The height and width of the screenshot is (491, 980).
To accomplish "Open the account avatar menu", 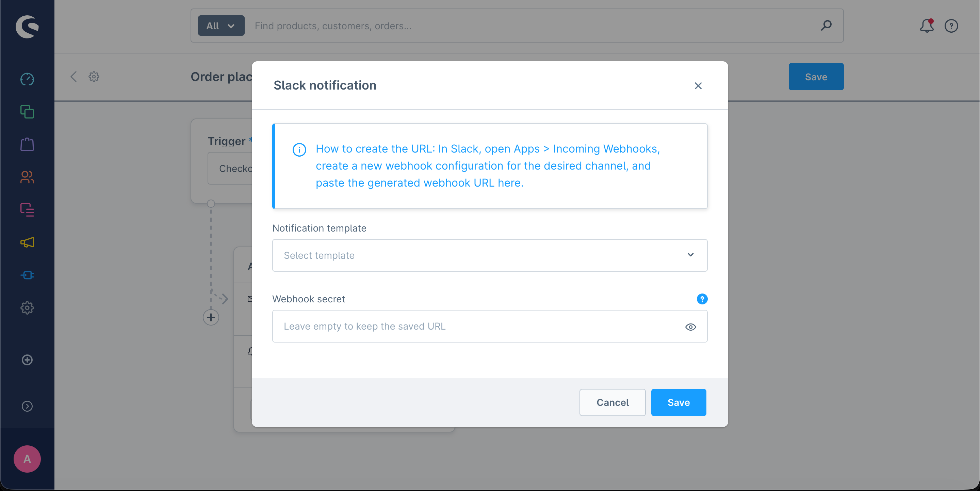I will (x=27, y=459).
